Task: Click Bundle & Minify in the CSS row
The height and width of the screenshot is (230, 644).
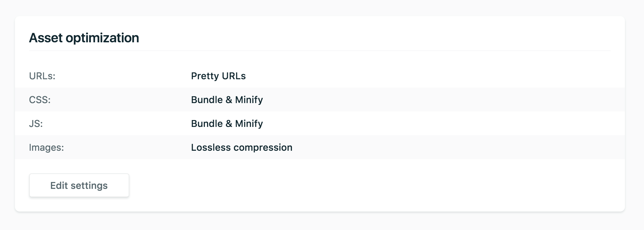Action: (227, 100)
